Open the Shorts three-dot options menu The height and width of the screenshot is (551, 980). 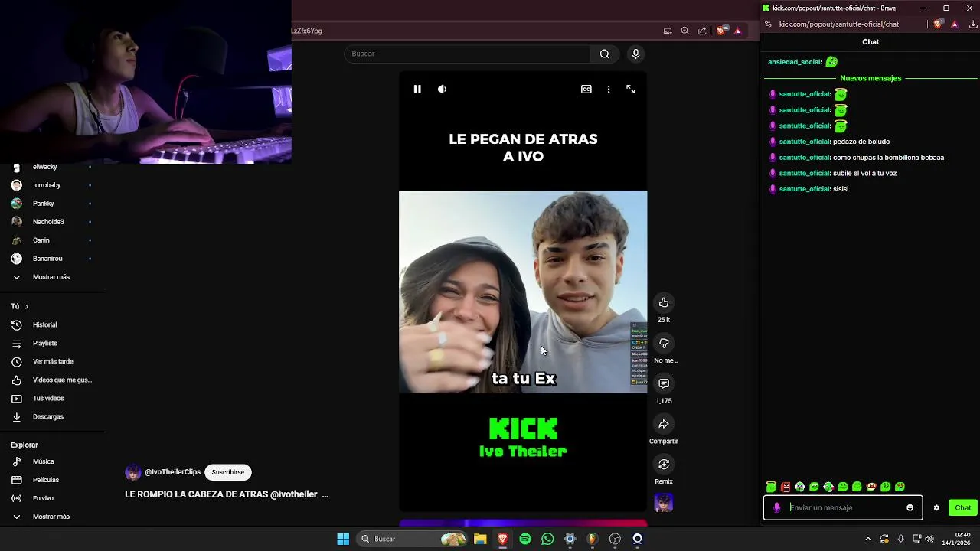(x=609, y=90)
